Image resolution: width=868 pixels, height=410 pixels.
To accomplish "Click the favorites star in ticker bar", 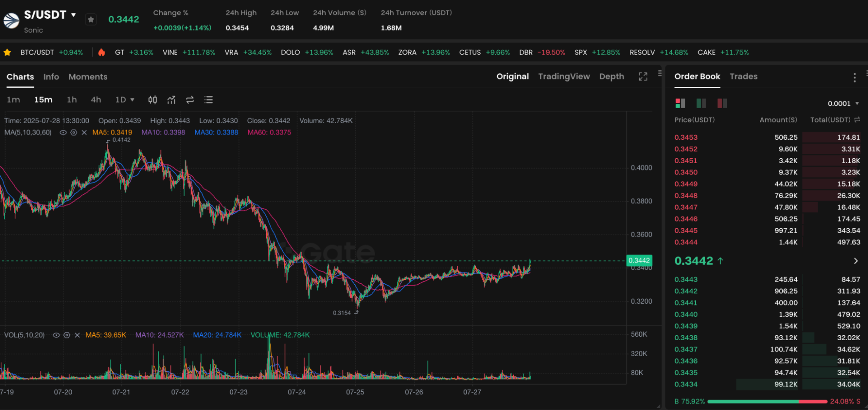I will [x=7, y=52].
